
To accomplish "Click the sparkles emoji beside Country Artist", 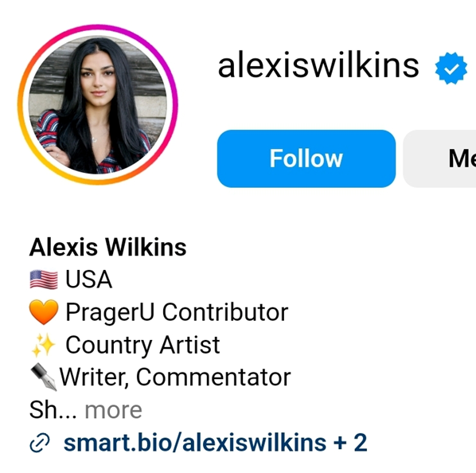I will [44, 345].
